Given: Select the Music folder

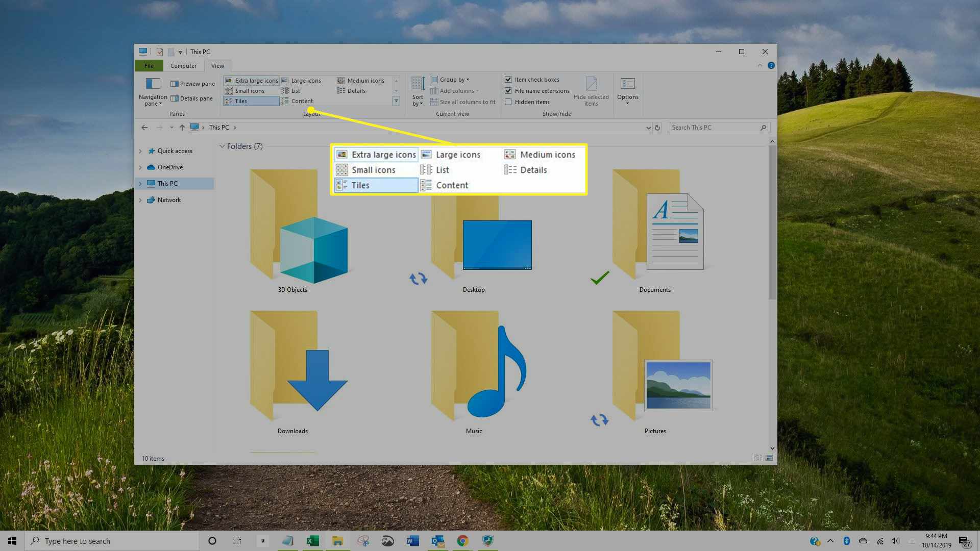Looking at the screenshot, I should (x=480, y=372).
